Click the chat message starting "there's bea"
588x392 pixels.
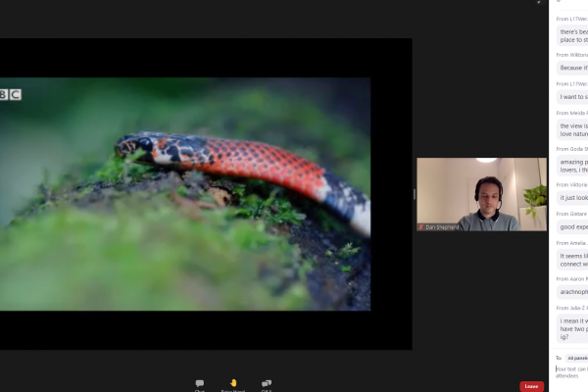(572, 35)
